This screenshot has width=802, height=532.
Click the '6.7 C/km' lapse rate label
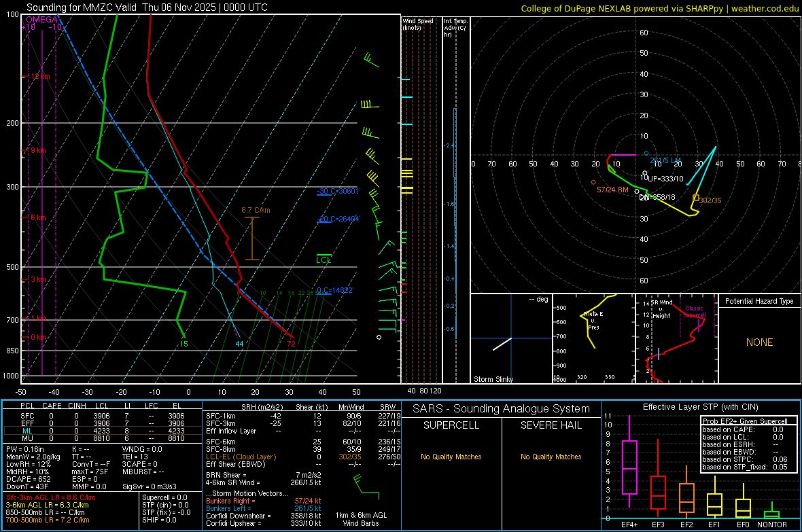256,210
